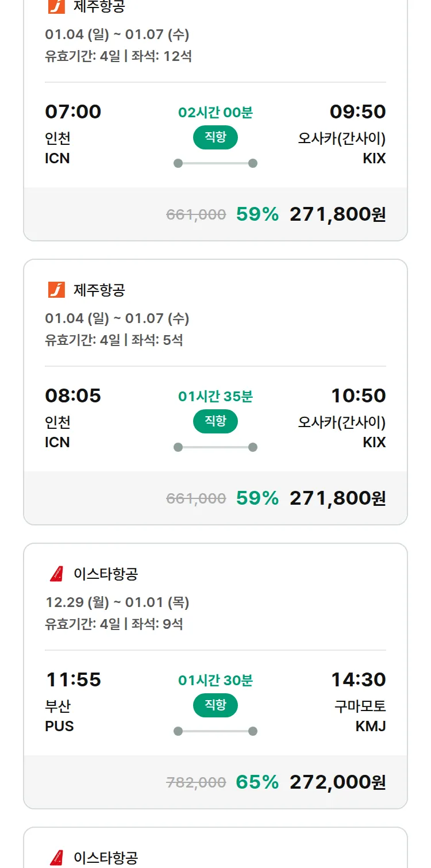Image resolution: width=431 pixels, height=868 pixels.
Task: Tap the 직항 badge on the Busan–Kumamoto flight
Action: 215,705
